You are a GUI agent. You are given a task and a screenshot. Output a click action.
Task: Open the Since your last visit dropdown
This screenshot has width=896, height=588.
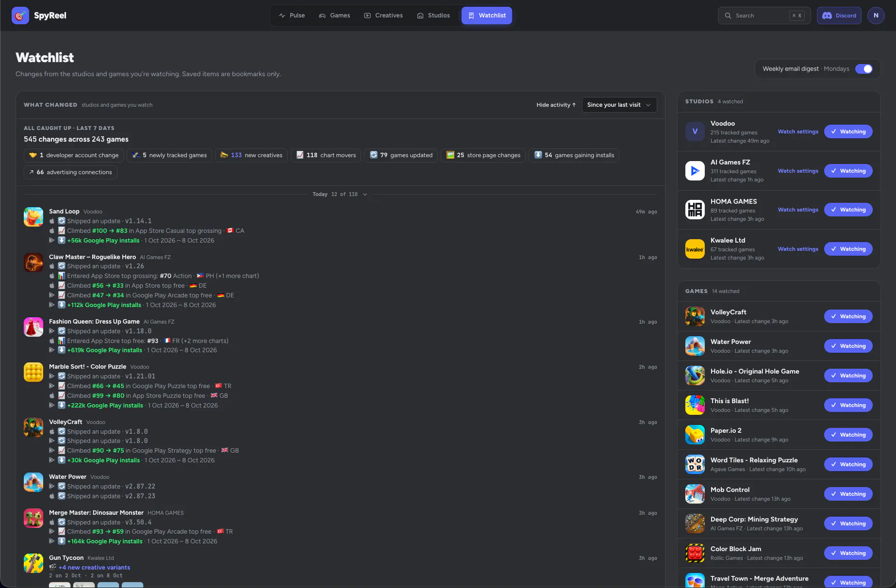619,105
